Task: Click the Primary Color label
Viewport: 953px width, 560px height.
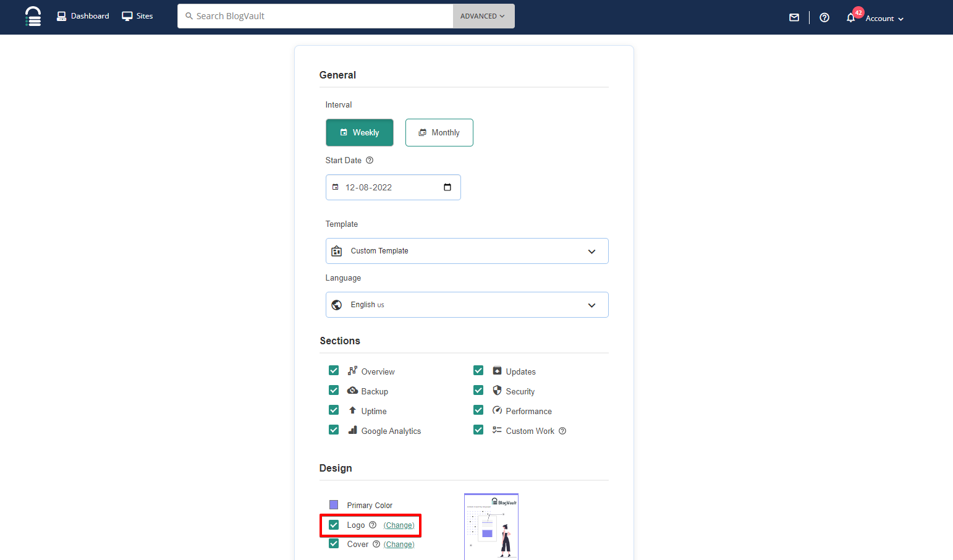Action: pyautogui.click(x=370, y=506)
